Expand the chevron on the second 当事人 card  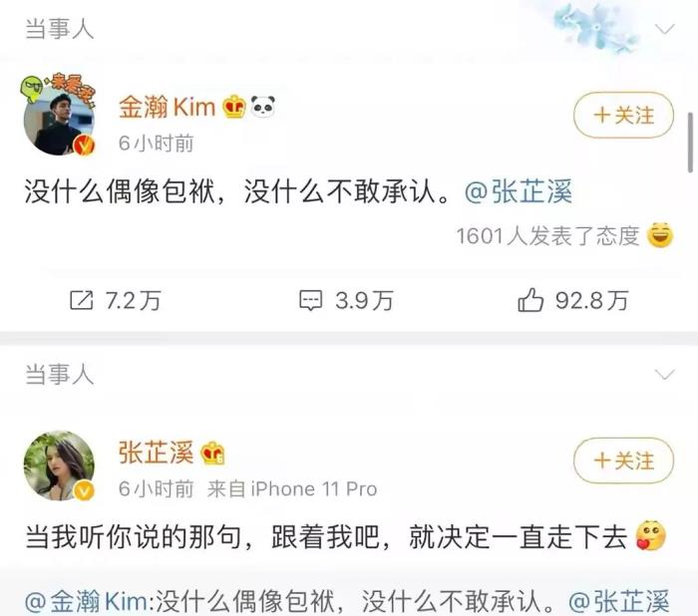click(x=665, y=375)
